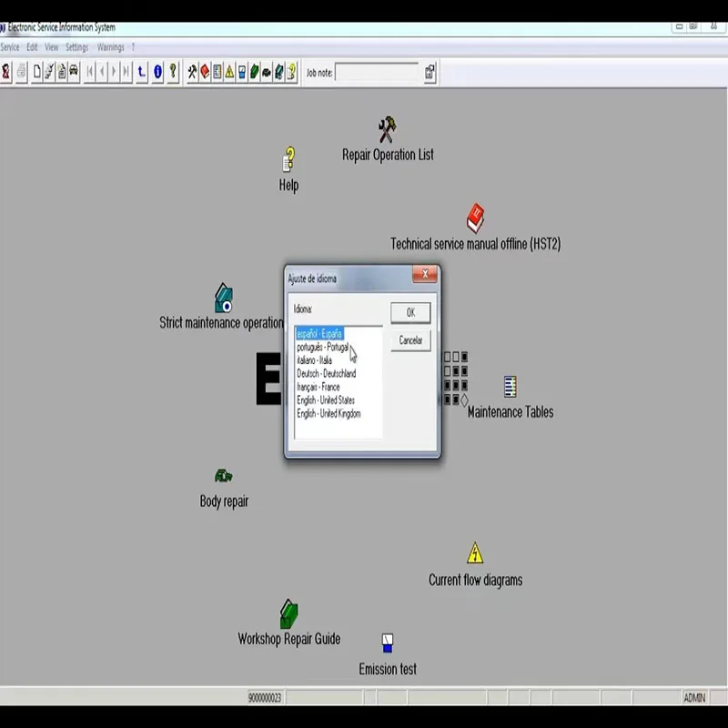Close the Ajuste de idioma dialog

(424, 274)
